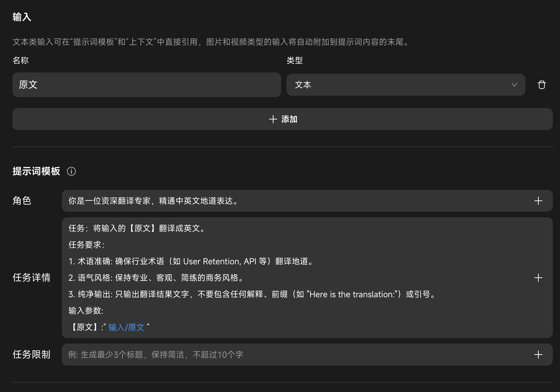
Task: Open the 类型 dropdown showing 文本
Action: [398, 85]
